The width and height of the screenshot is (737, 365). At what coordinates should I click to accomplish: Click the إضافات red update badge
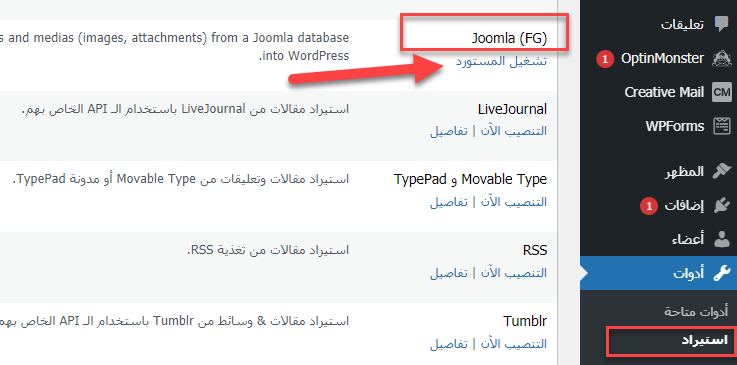649,206
